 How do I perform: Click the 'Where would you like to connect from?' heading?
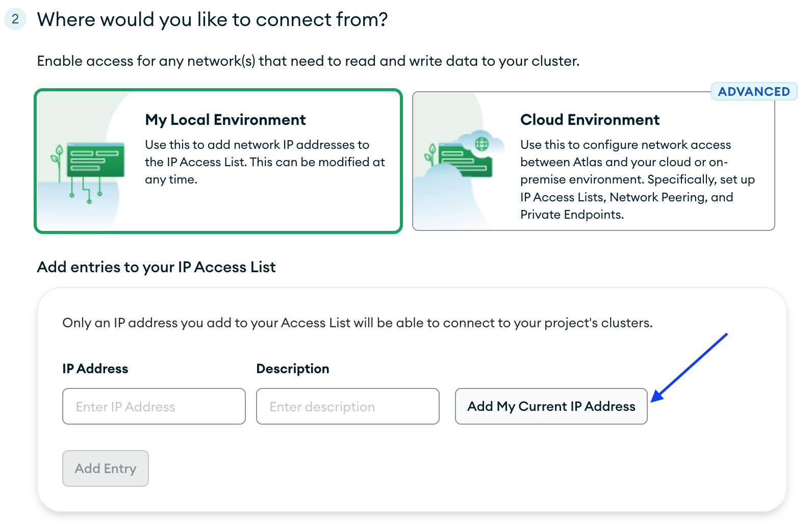click(x=212, y=19)
